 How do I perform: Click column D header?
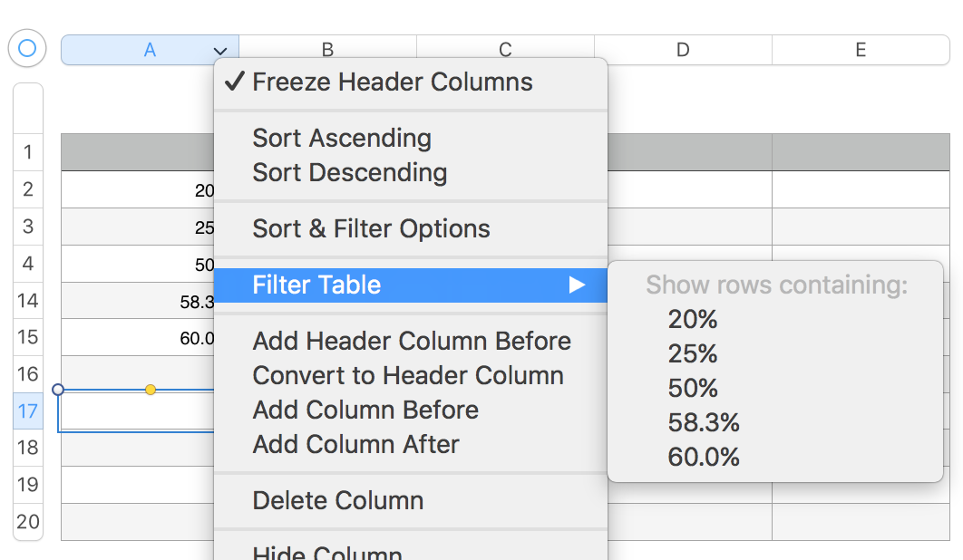[x=682, y=51]
